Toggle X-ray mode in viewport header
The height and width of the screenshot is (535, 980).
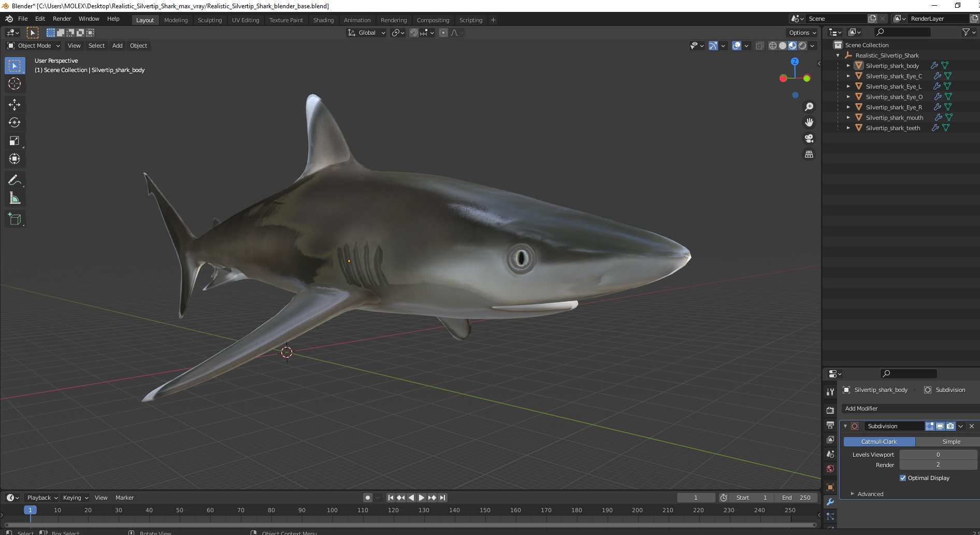click(760, 46)
